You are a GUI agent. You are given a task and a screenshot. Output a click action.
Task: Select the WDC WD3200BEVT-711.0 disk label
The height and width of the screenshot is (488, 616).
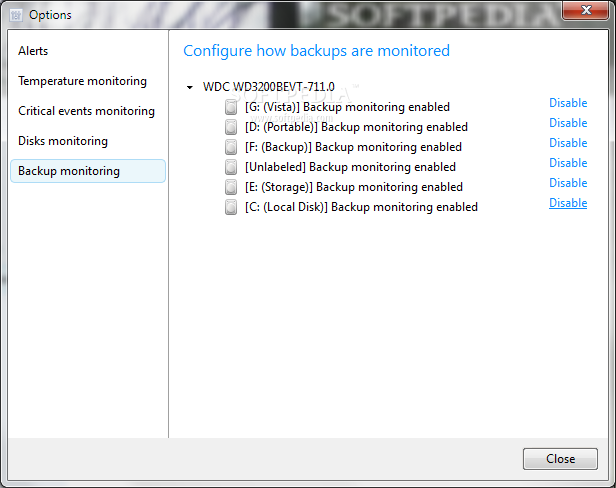click(x=269, y=87)
